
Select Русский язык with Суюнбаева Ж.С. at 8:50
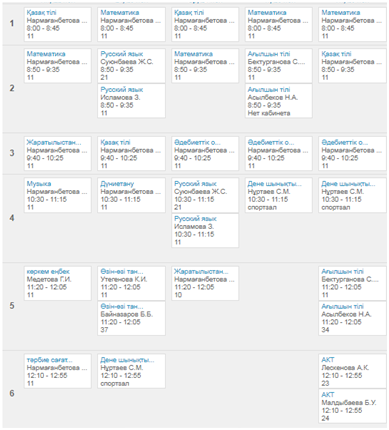pyautogui.click(x=122, y=54)
